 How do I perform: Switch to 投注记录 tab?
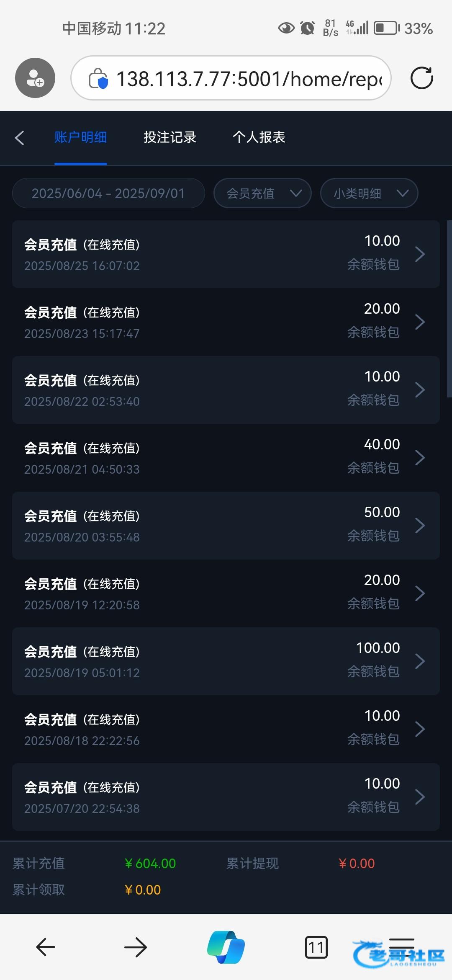[x=170, y=137]
